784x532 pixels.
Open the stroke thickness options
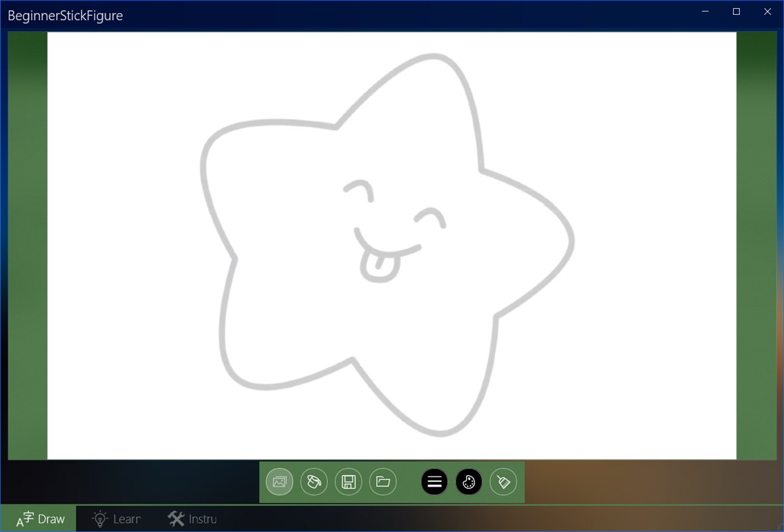434,481
